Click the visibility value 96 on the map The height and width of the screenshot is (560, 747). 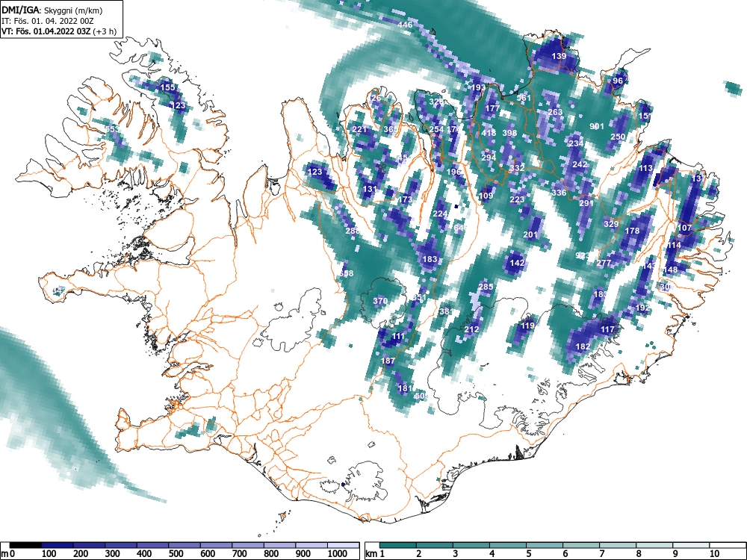(x=618, y=81)
